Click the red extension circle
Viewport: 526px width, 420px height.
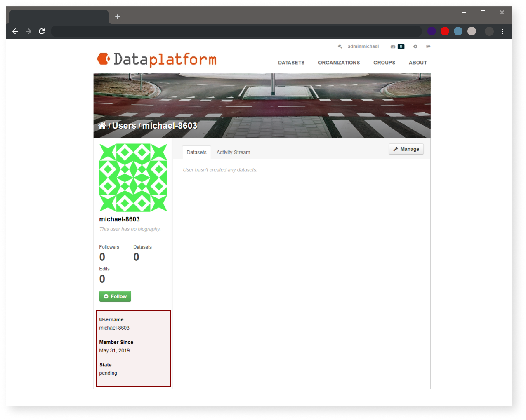(445, 31)
